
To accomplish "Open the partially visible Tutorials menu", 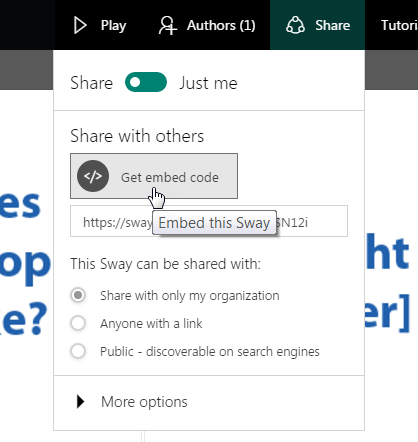I will tap(399, 25).
